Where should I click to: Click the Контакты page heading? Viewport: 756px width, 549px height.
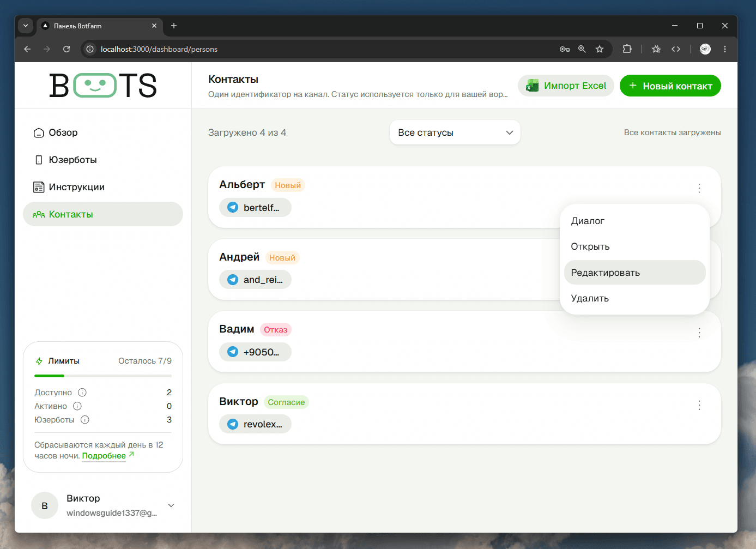[233, 80]
